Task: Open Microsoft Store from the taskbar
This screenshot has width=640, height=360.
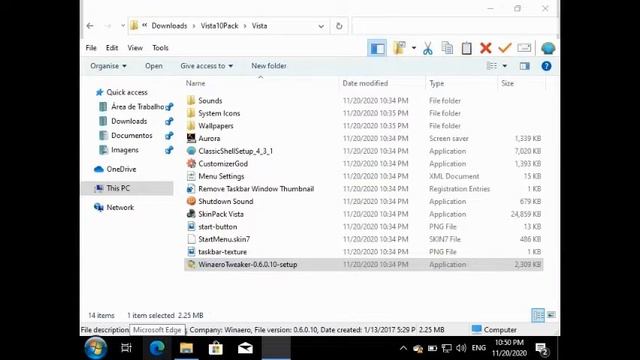Action: click(216, 348)
